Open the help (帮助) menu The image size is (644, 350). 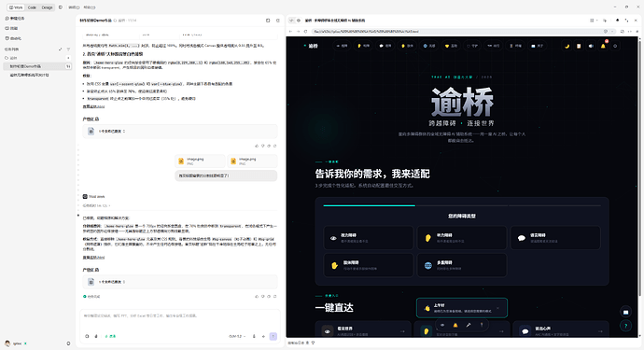point(90,7)
